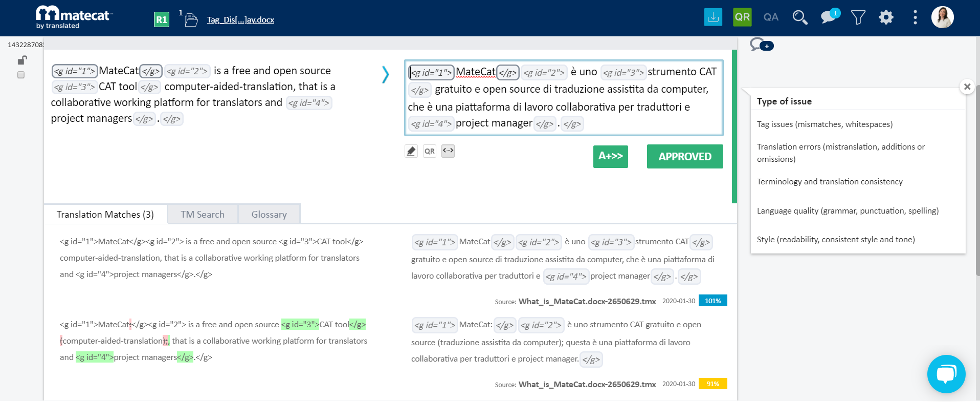The height and width of the screenshot is (402, 980).
Task: Open the QA check panel
Action: pos(770,17)
